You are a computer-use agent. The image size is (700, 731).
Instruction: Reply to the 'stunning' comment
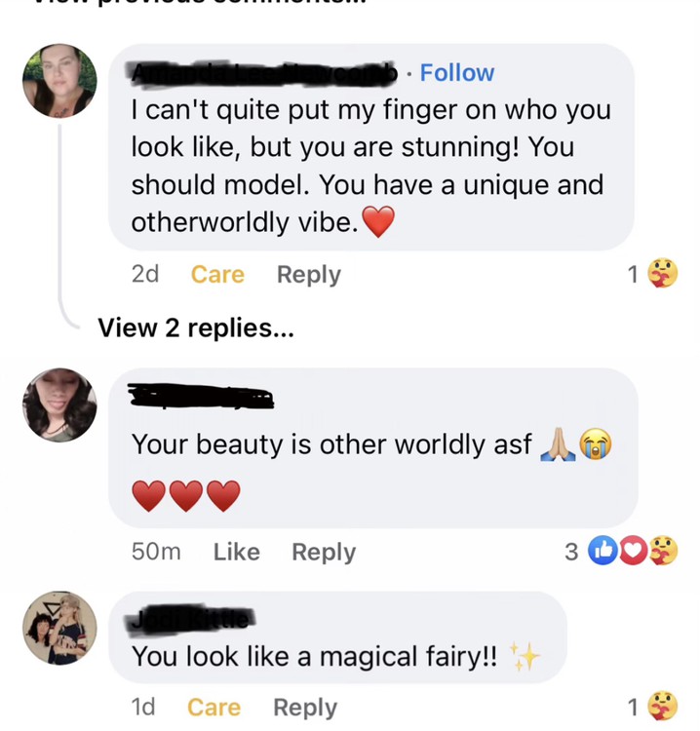click(x=308, y=275)
